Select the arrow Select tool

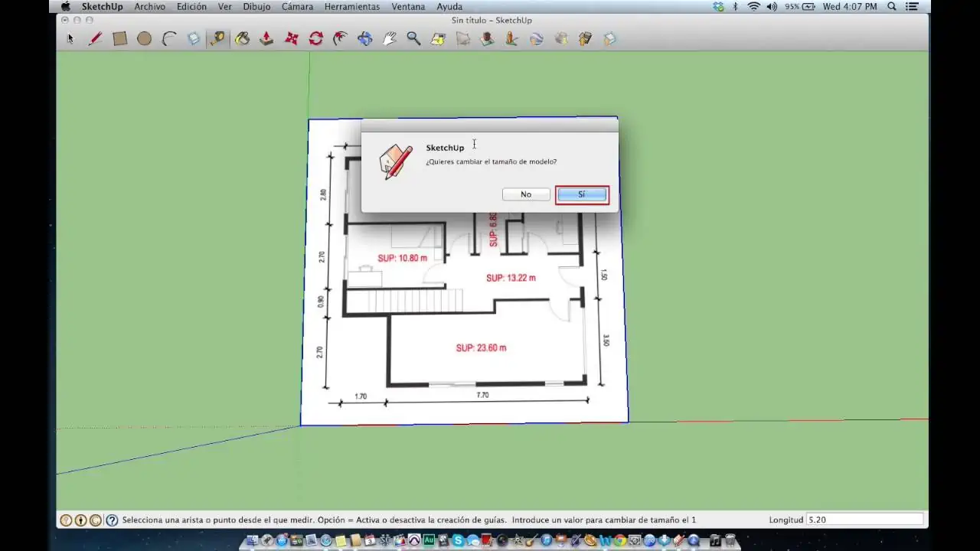(70, 38)
